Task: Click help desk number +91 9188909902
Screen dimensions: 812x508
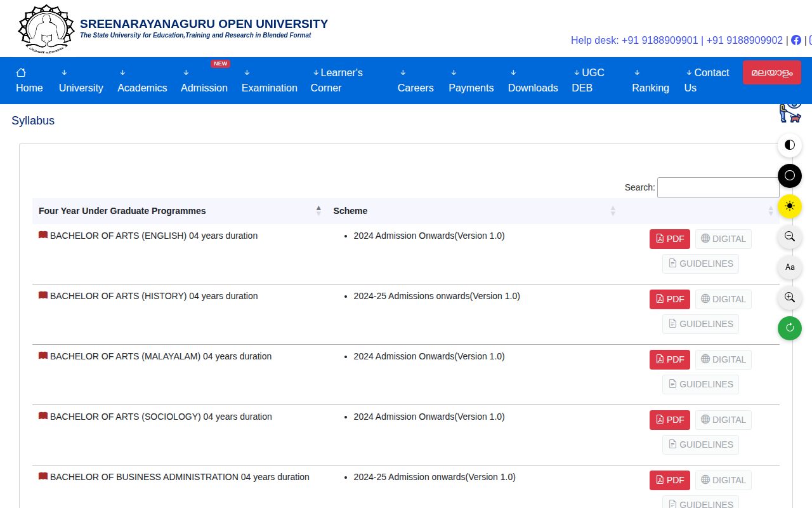Action: (745, 40)
